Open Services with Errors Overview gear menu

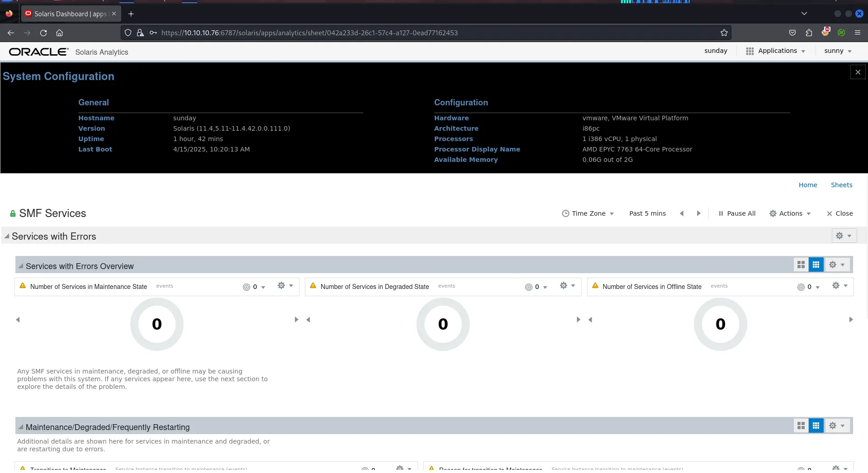(x=837, y=265)
